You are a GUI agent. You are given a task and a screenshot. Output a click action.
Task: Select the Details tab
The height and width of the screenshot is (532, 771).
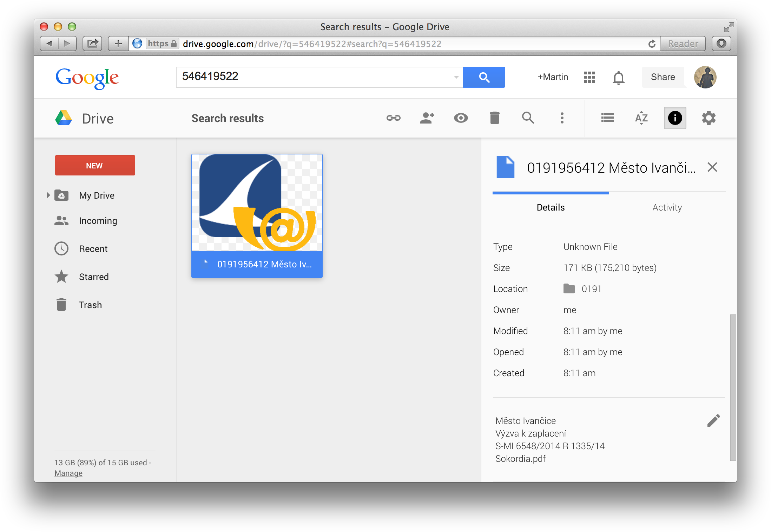tap(551, 207)
